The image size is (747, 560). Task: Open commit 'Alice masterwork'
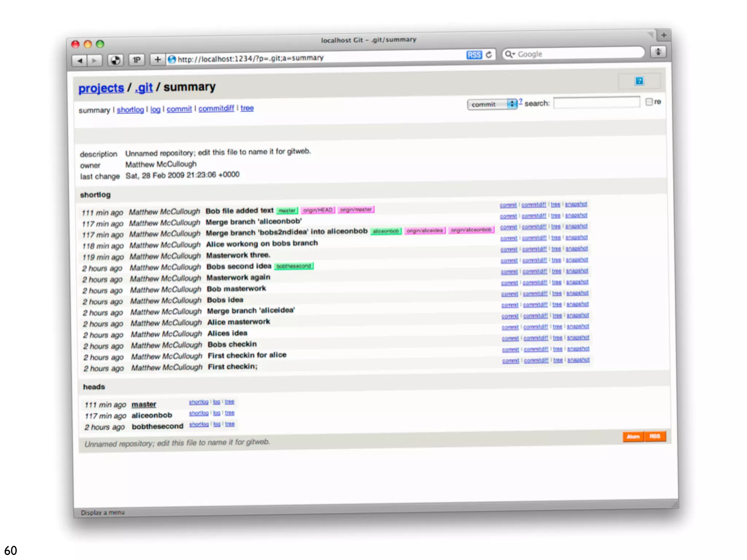tap(239, 322)
